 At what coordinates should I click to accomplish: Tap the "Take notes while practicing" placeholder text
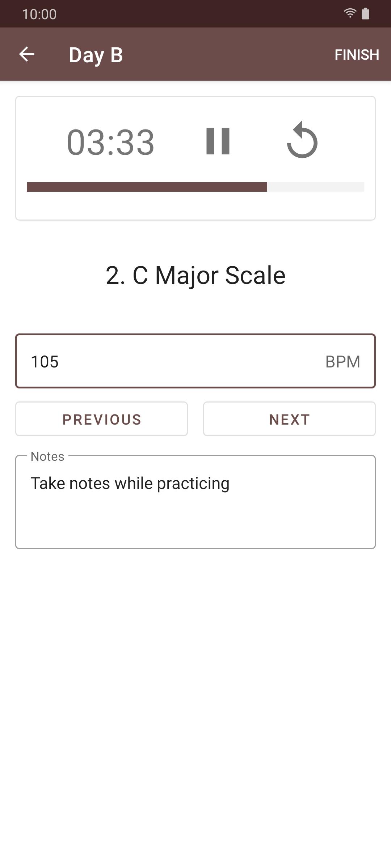point(130,484)
